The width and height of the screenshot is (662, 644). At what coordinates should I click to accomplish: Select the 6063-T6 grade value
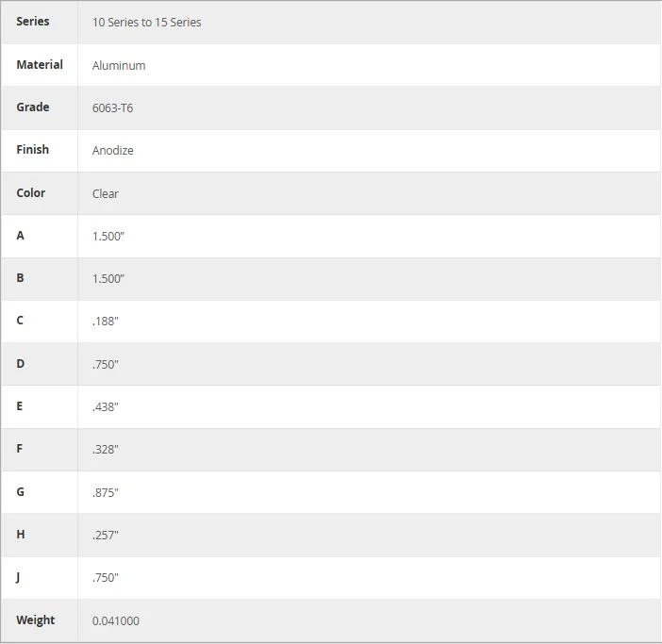(x=112, y=108)
